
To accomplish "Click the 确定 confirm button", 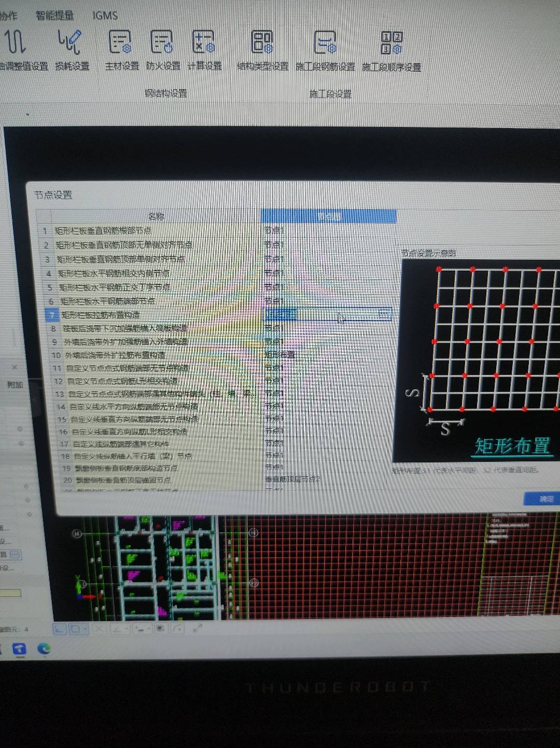I will click(x=542, y=499).
